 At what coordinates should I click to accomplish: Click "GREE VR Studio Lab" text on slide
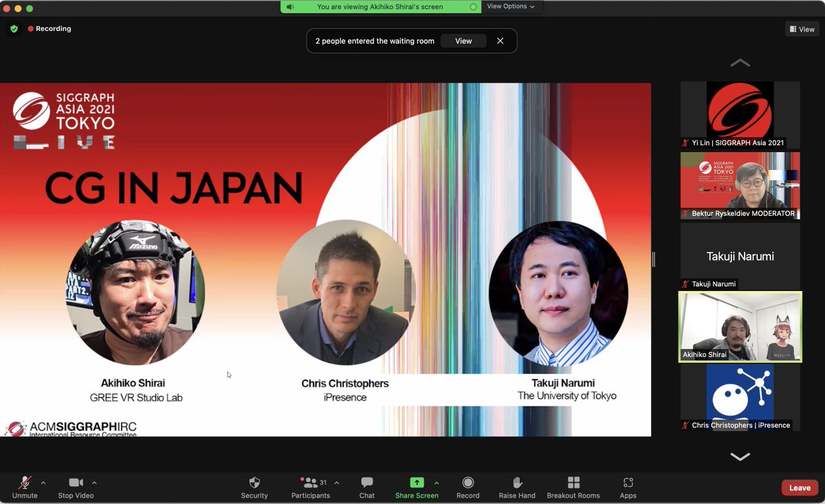(x=136, y=397)
